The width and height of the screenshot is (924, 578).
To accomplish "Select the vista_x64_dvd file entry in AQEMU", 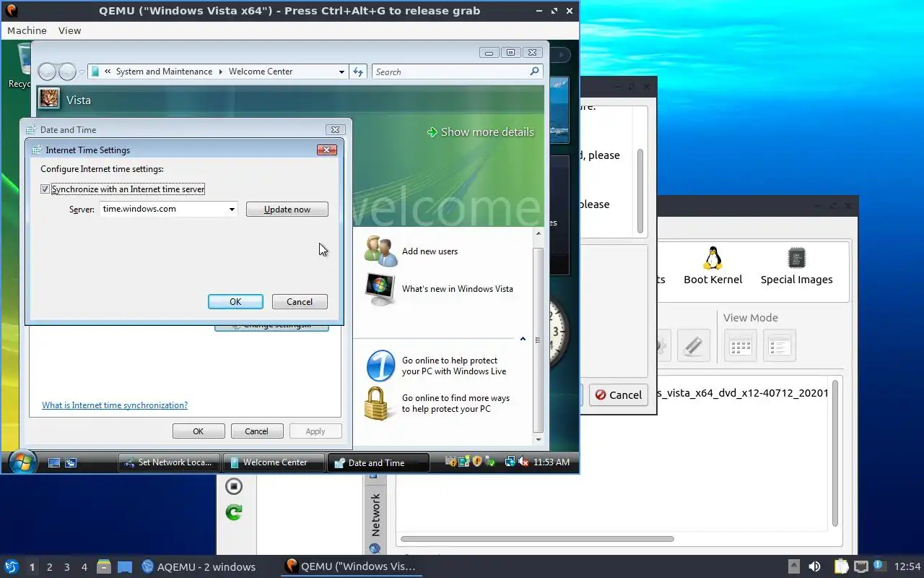I will pyautogui.click(x=744, y=394).
